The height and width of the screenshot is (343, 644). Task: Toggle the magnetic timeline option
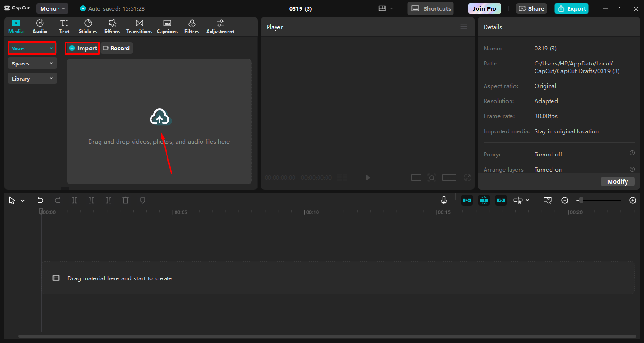coord(467,200)
